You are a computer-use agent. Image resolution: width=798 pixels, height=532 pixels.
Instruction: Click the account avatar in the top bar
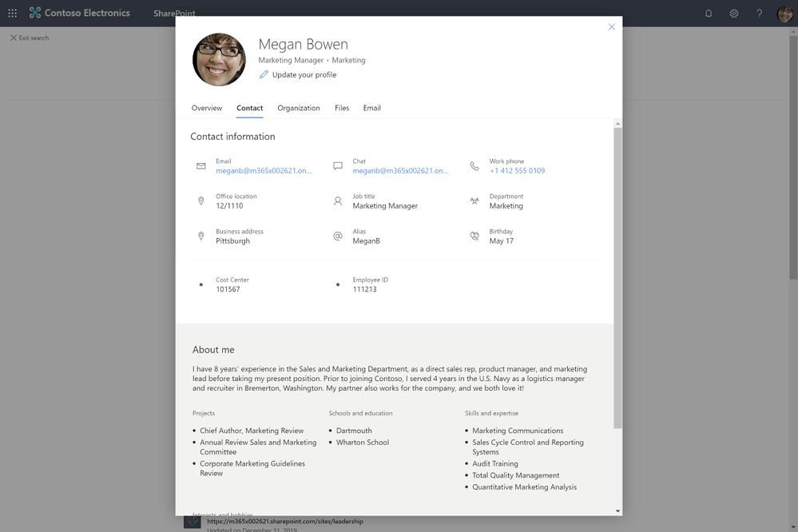click(784, 14)
